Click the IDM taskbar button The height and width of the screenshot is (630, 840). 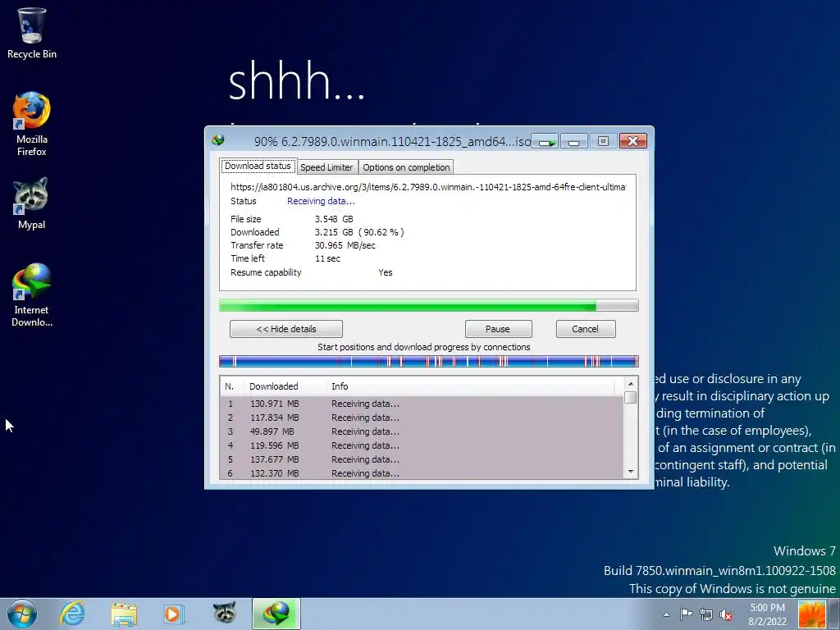click(x=276, y=614)
